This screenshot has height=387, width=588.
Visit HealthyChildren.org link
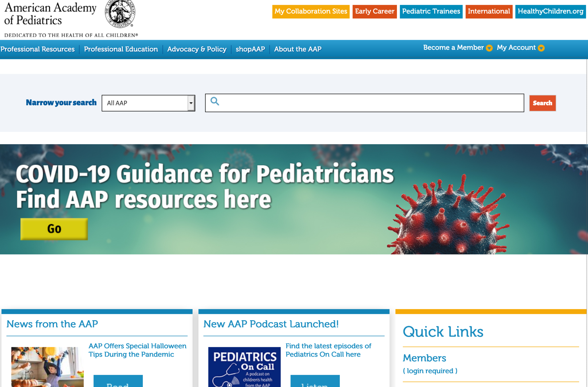coord(550,11)
